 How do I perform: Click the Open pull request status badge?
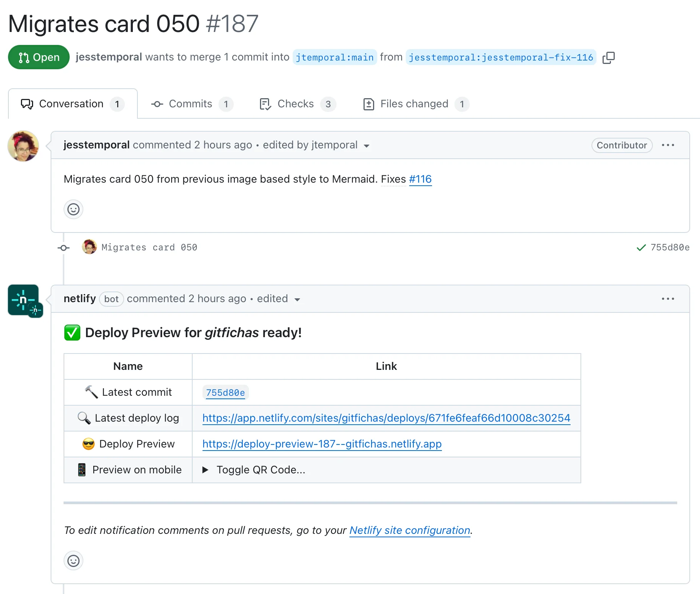pyautogui.click(x=38, y=57)
